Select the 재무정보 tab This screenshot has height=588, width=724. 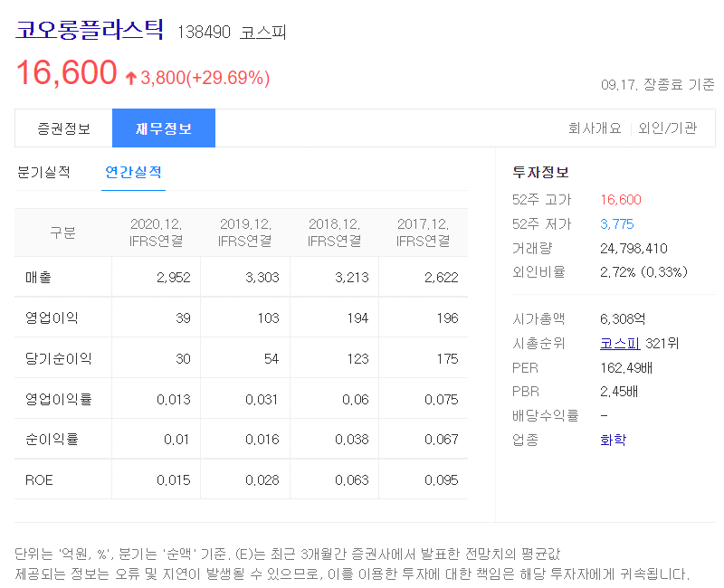(x=164, y=128)
